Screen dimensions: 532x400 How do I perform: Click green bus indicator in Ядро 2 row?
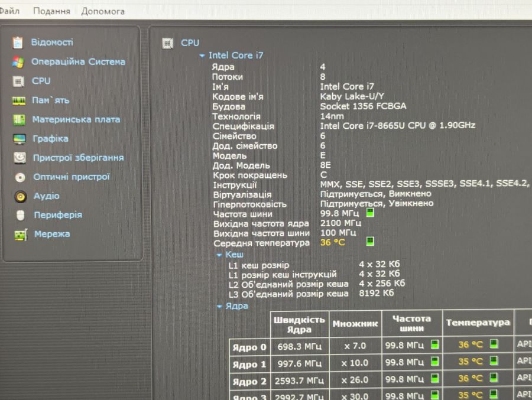[434, 378]
